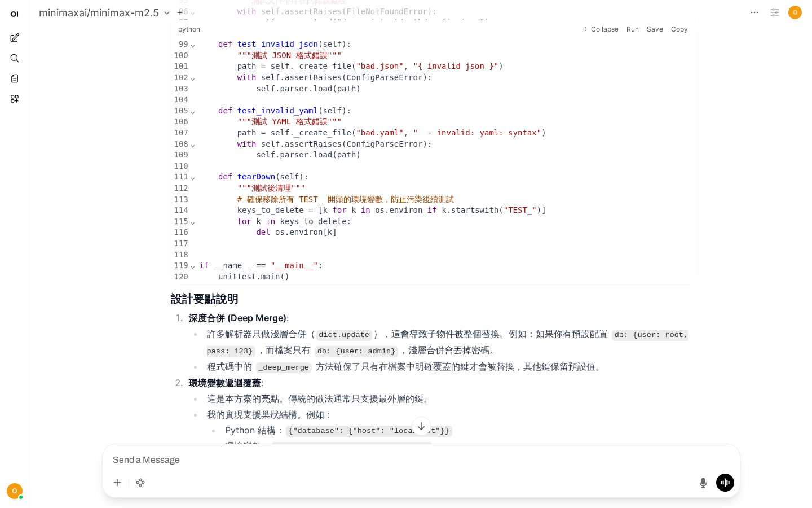Open the notes icon in sidebar

15,78
